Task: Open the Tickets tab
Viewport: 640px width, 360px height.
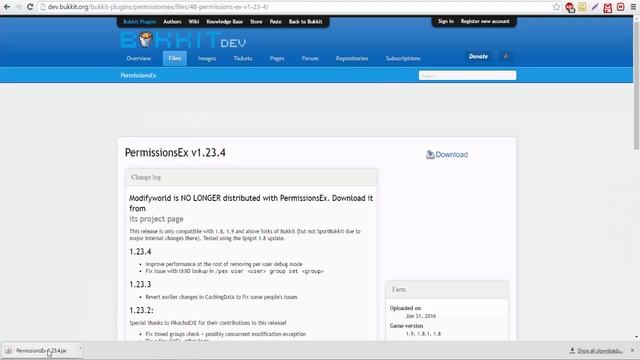Action: [x=243, y=58]
